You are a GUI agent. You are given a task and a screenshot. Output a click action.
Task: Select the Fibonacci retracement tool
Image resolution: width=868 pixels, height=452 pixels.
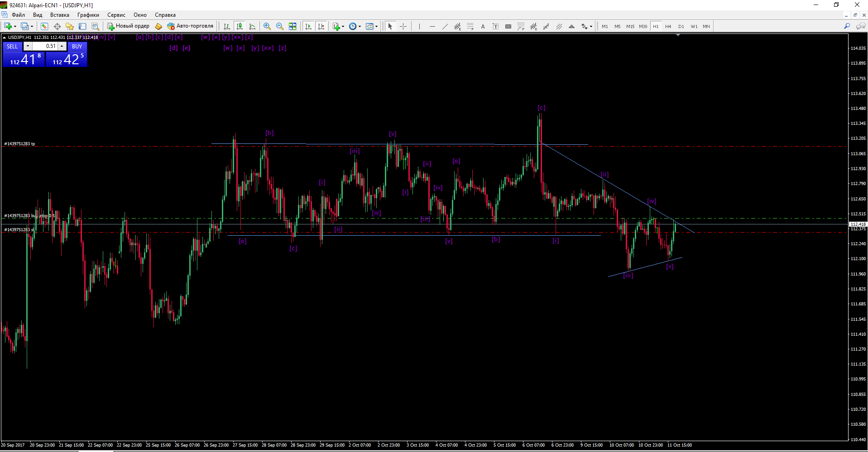click(470, 26)
